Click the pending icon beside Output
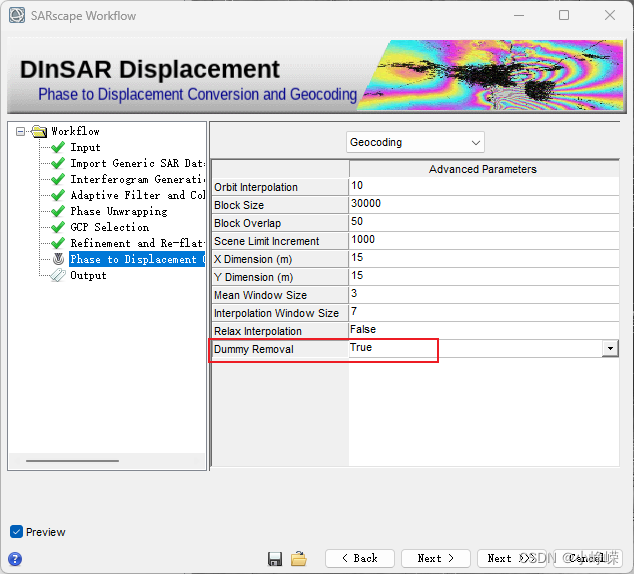 pos(58,275)
